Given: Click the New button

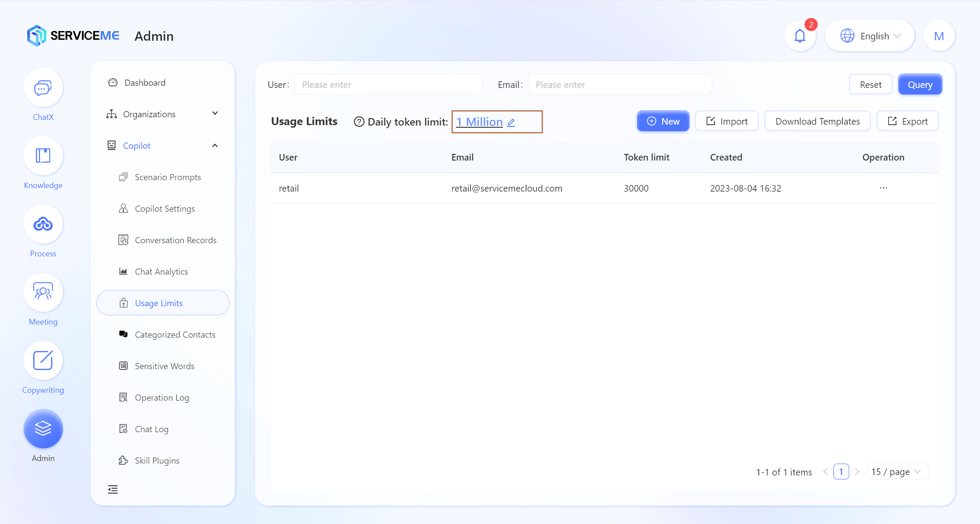Looking at the screenshot, I should (x=663, y=122).
